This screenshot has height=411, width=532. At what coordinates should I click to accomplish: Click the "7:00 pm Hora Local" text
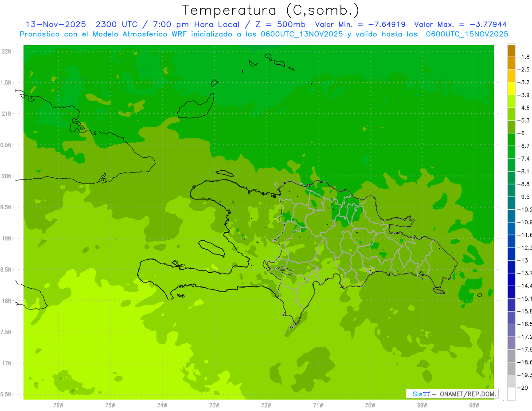(195, 24)
